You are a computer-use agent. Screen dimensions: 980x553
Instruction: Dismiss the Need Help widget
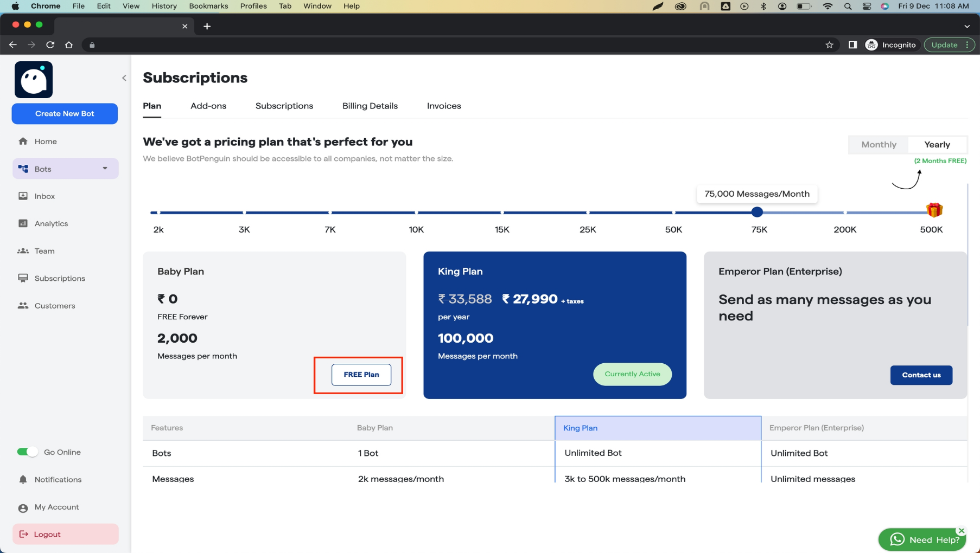coord(961,531)
